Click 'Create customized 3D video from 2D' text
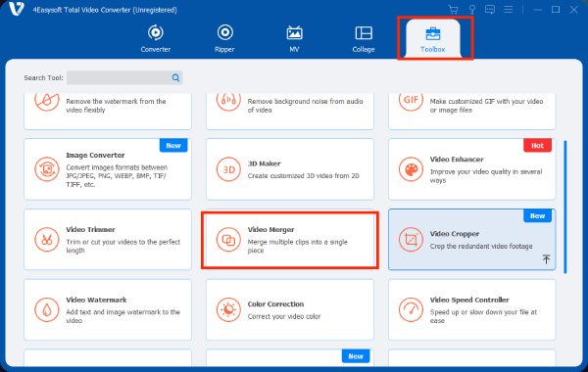The height and width of the screenshot is (372, 588). pyautogui.click(x=303, y=175)
